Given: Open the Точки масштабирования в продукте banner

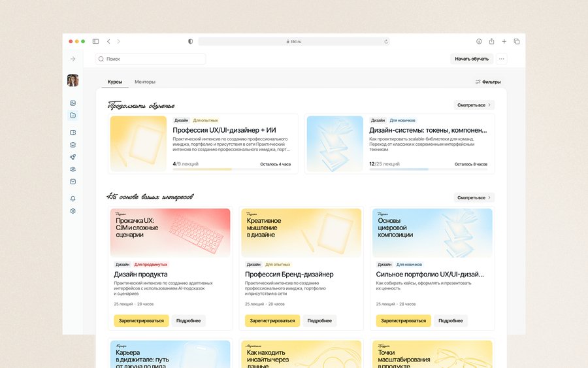Looking at the screenshot, I should [433, 354].
